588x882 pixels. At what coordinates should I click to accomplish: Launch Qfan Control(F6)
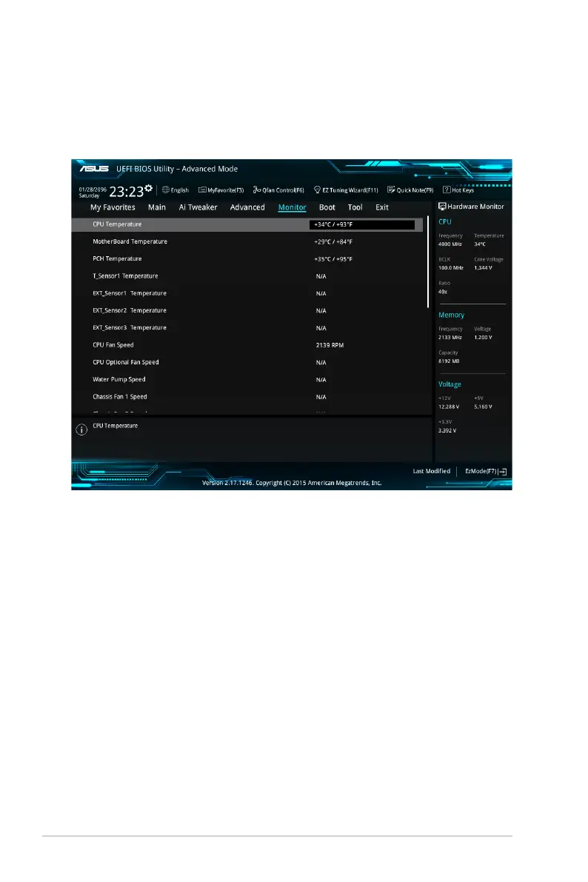point(278,190)
